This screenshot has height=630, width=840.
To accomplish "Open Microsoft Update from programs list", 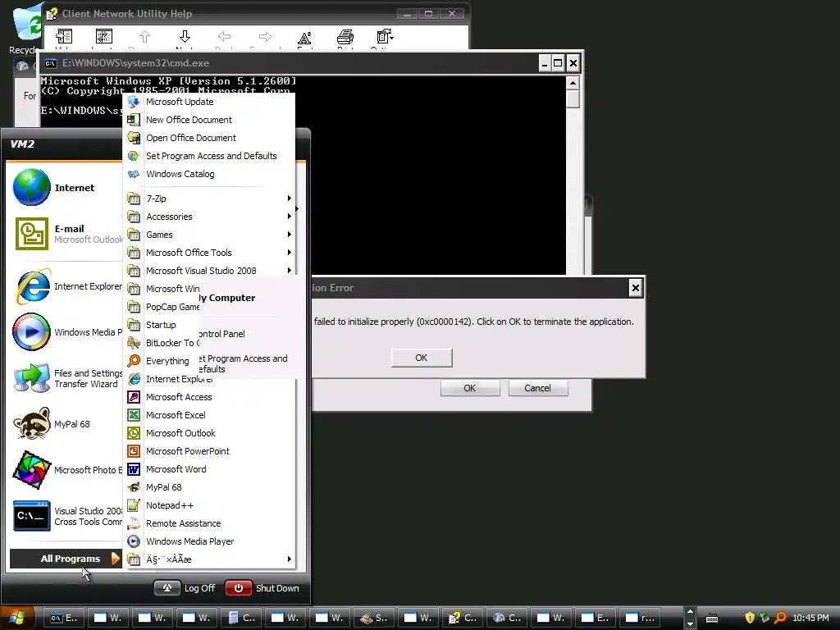I will click(209, 102).
